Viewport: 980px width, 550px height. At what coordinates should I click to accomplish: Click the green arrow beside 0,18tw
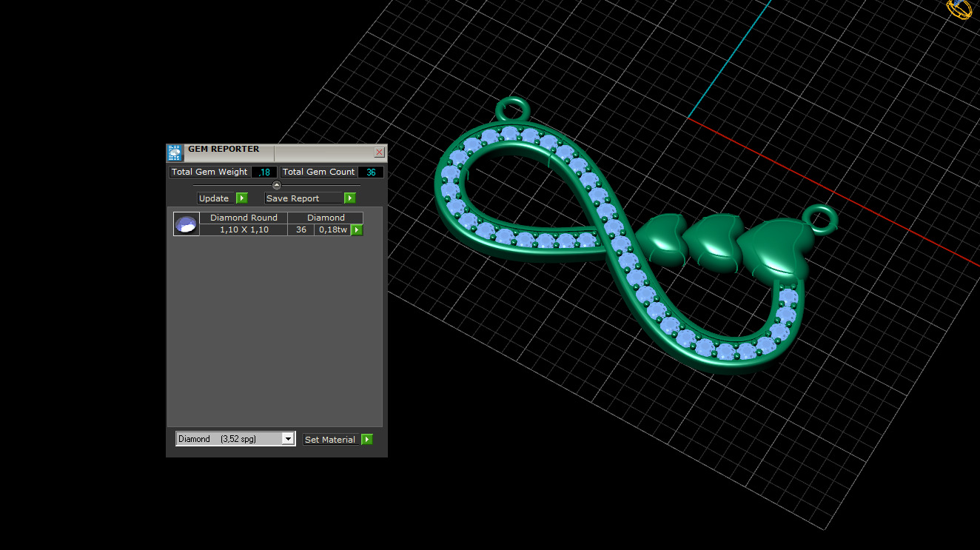[x=357, y=230]
